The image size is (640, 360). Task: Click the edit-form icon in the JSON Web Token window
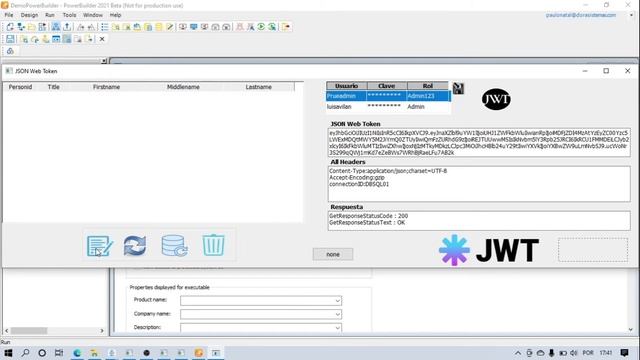point(100,246)
